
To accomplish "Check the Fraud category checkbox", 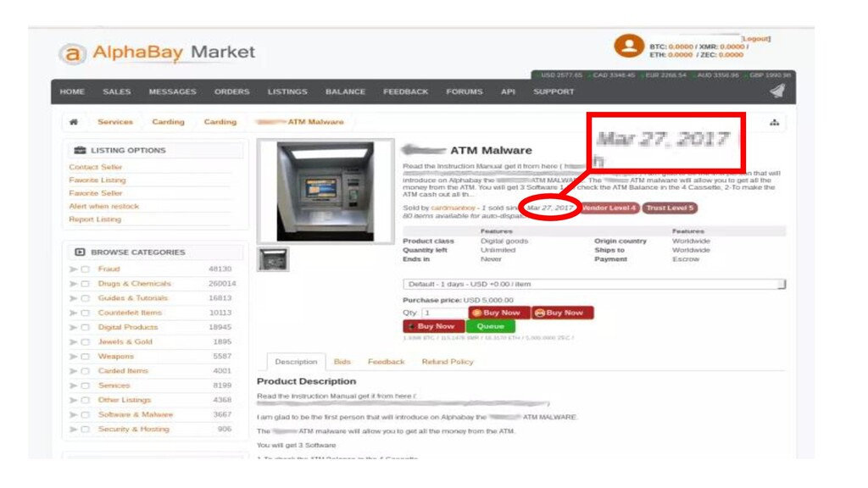I will [86, 269].
